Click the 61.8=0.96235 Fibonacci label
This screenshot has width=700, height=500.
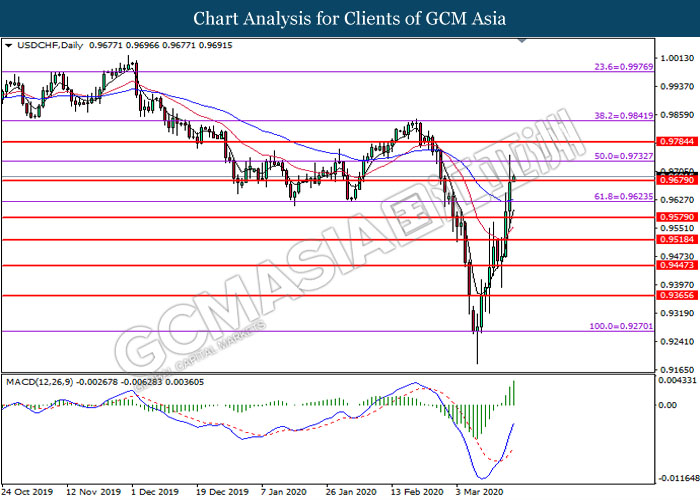[623, 196]
